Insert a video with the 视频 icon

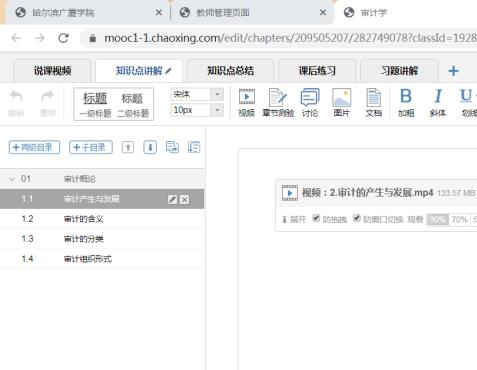click(x=247, y=103)
